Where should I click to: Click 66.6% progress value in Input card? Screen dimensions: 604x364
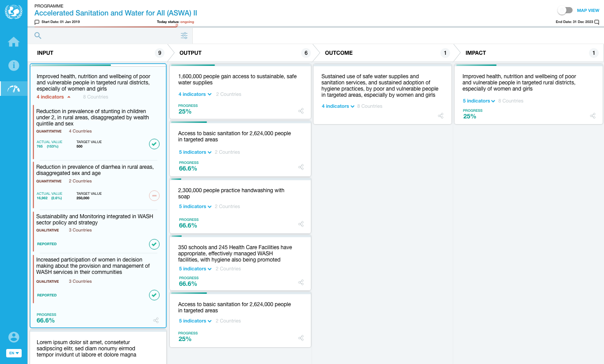pyautogui.click(x=46, y=320)
